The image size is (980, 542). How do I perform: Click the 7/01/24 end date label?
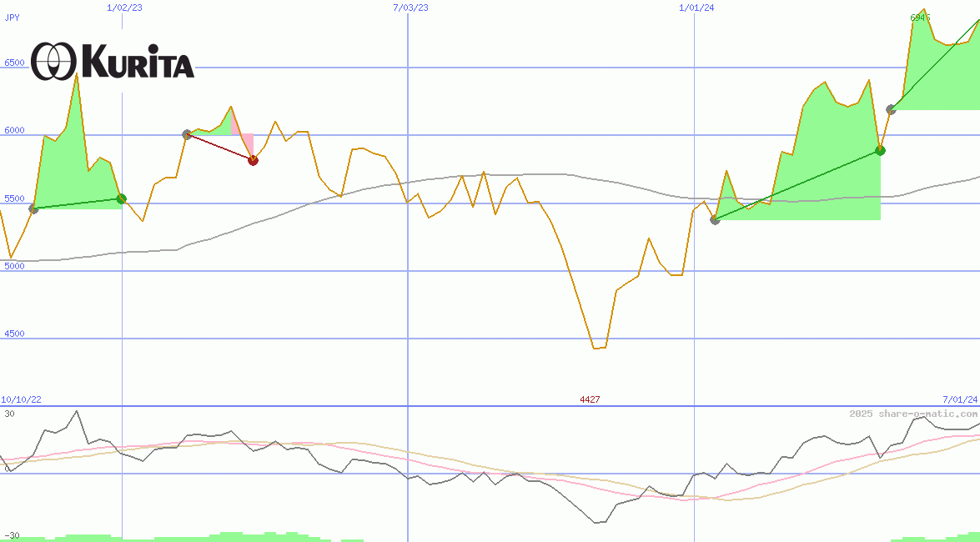[x=960, y=400]
